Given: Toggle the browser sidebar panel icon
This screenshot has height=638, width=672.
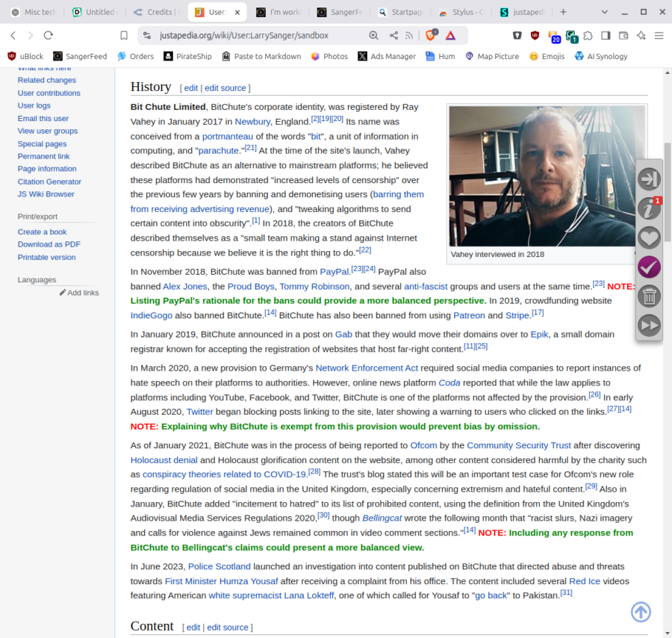Looking at the screenshot, I should 606,35.
